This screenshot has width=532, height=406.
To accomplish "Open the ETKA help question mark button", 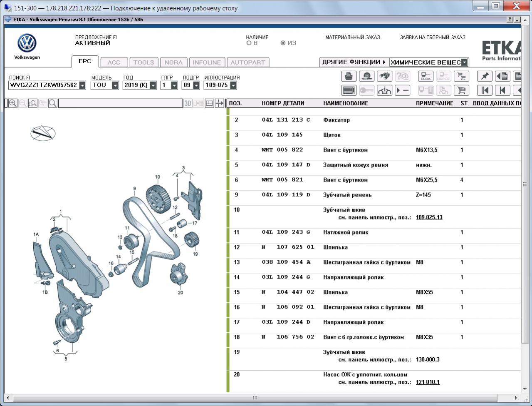I will coord(510,20).
